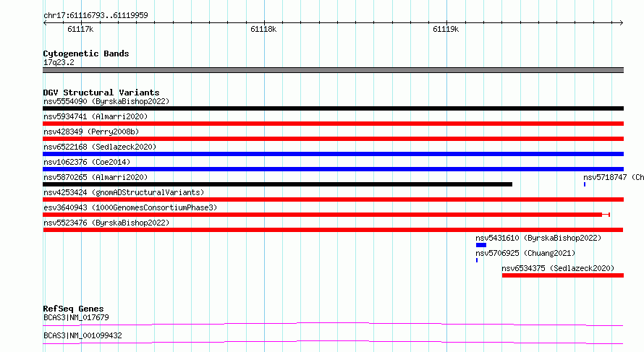Click the 61118k ruler tick label
The width and height of the screenshot is (644, 352).
(263, 29)
